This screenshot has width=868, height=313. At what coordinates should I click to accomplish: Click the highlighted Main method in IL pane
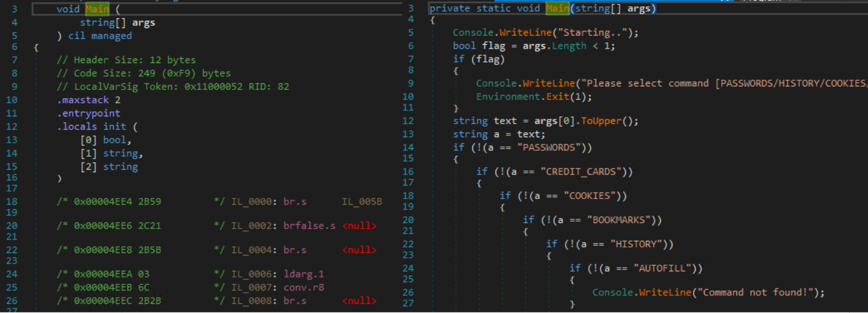pos(97,9)
